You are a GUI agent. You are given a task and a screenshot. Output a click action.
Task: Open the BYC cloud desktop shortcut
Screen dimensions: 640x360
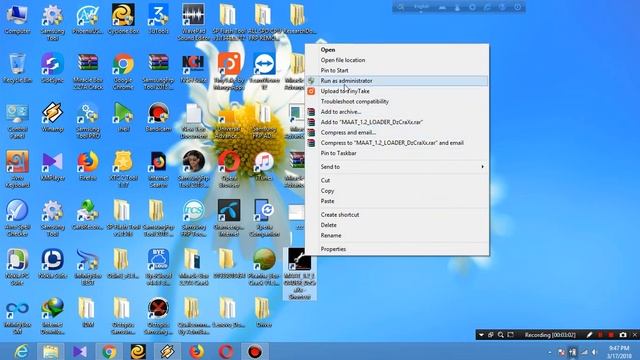click(158, 267)
